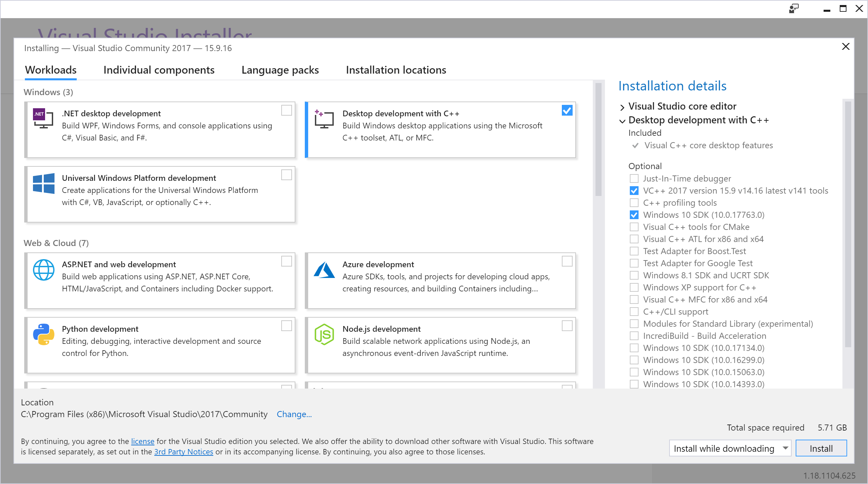Click the .NET desktop development workload icon
The height and width of the screenshot is (484, 868).
[43, 118]
